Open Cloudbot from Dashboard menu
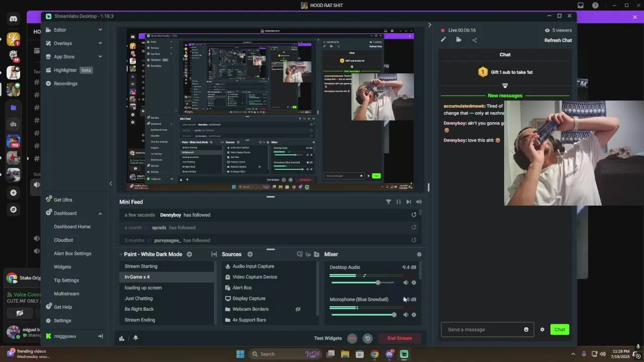644x362 pixels. [63, 240]
